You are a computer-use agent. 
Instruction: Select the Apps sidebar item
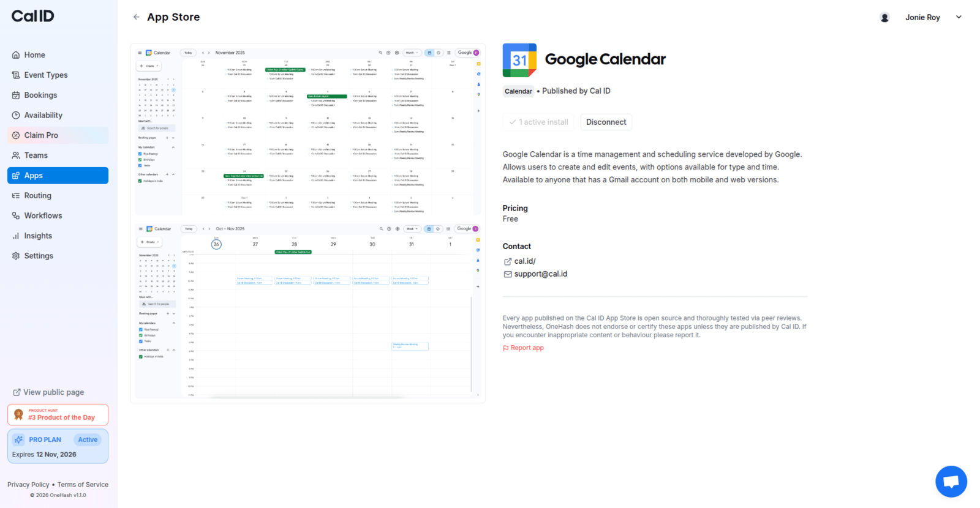click(x=58, y=176)
